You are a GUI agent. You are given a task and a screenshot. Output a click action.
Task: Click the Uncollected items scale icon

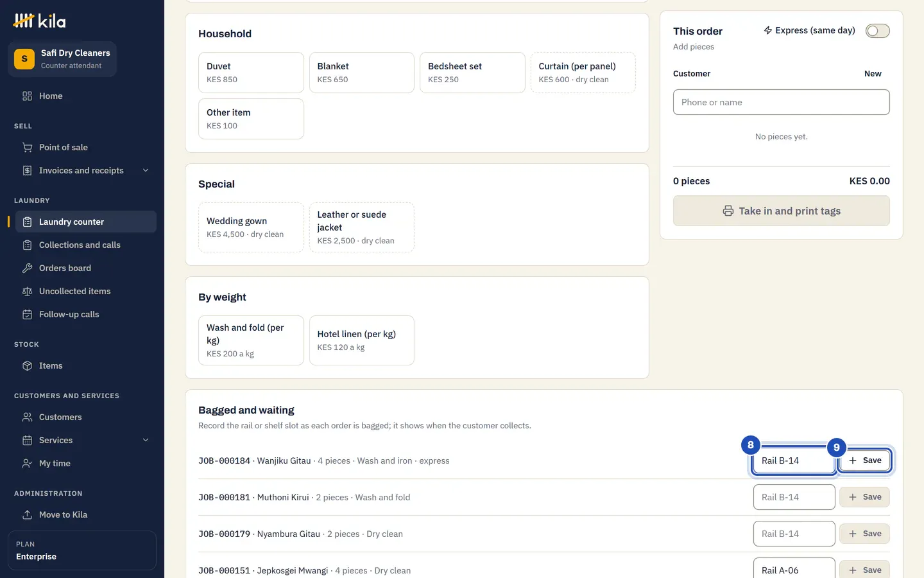coord(27,291)
